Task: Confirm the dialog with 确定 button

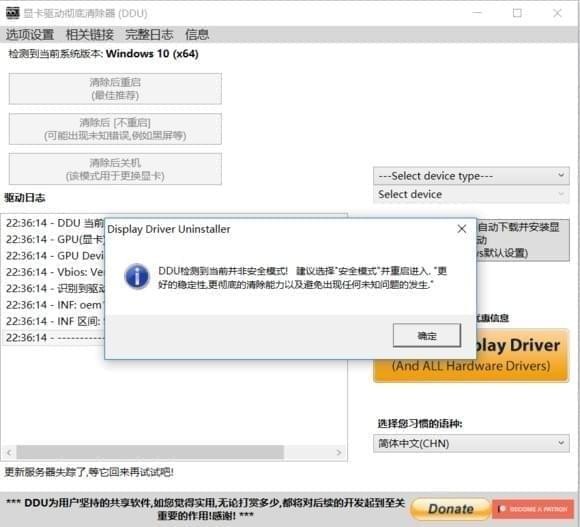Action: 427,335
